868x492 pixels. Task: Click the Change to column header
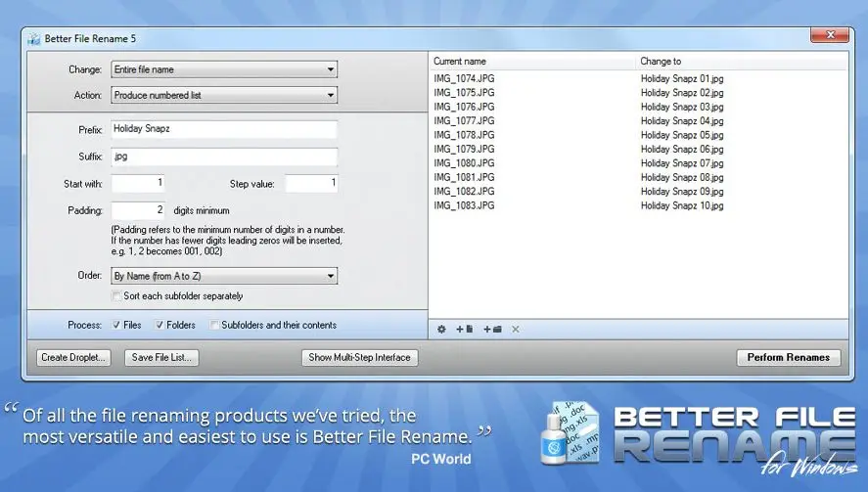click(x=661, y=62)
